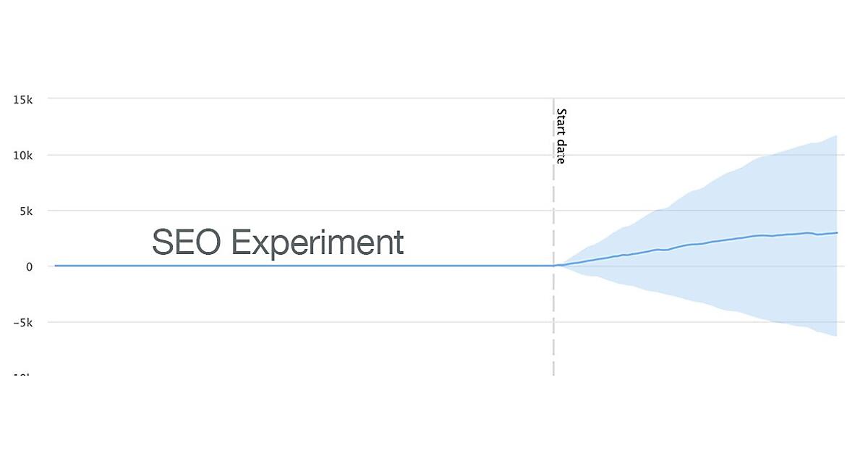Click the -5k horizontal gridline
868x456 pixels.
289,322
